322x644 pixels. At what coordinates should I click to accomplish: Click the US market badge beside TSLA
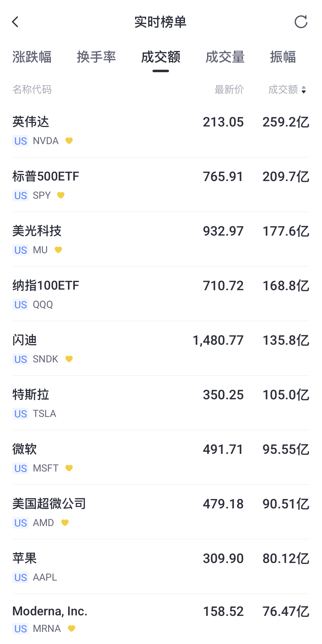21,414
